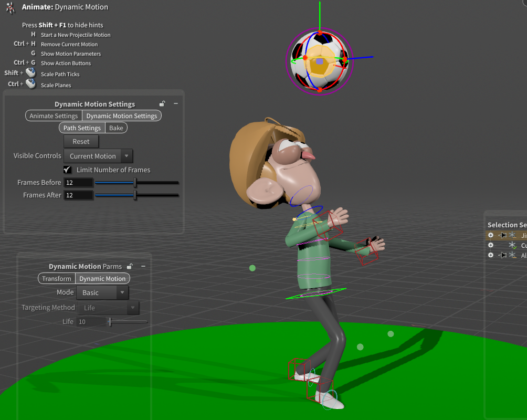527x420 pixels.
Task: Click the pin icon on the Al row
Action: tap(502, 255)
